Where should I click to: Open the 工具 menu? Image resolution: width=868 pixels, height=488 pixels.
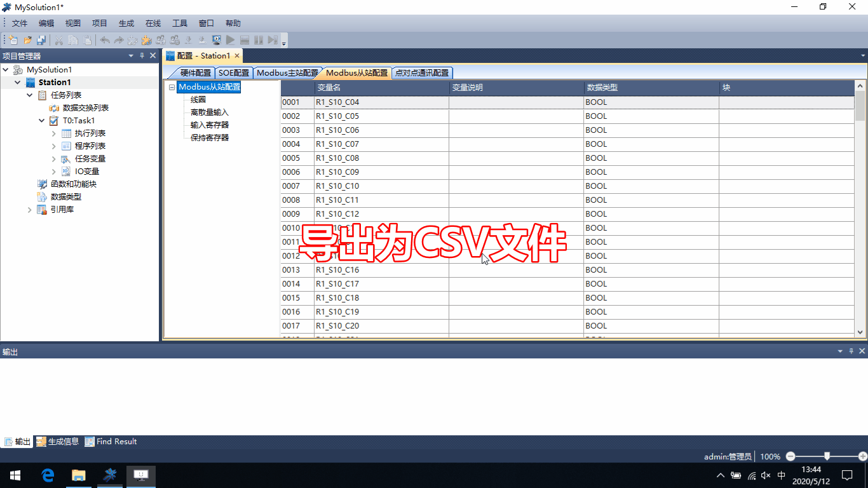pos(180,23)
